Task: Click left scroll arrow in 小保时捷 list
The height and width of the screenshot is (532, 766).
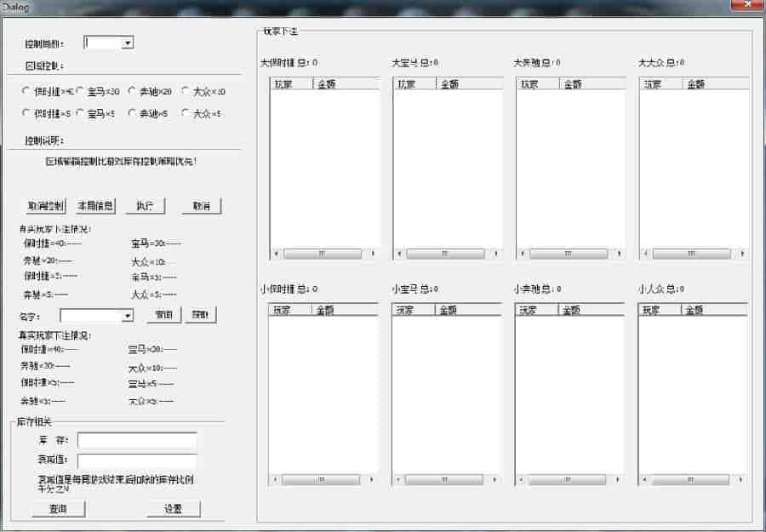Action: 275,480
